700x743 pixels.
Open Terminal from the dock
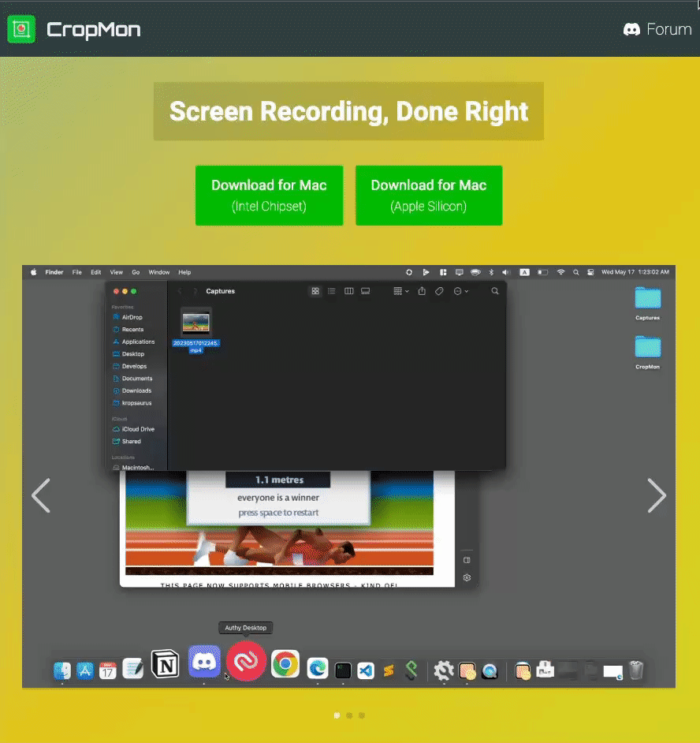tap(343, 670)
